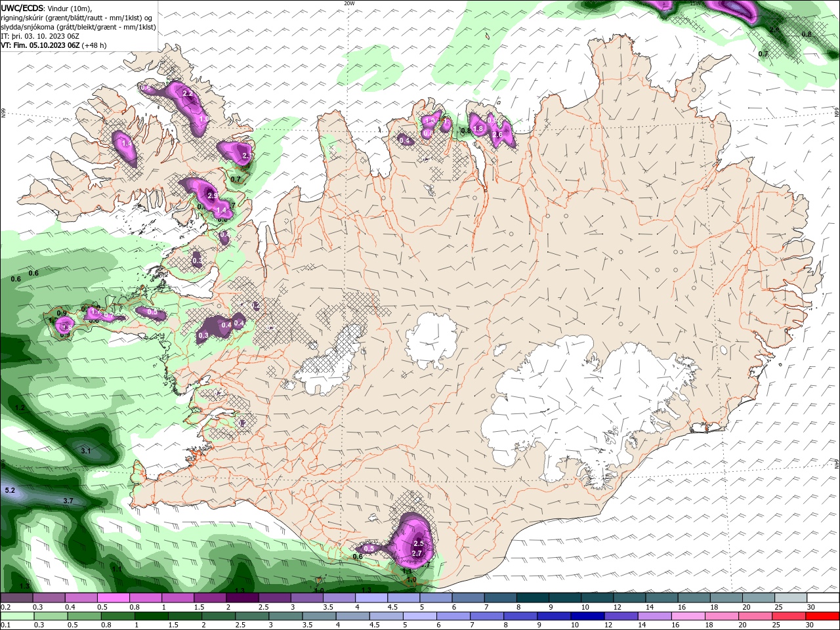The width and height of the screenshot is (840, 630).
Task: Pick the white 30 swatch in the top snow scale
Action: coord(823,598)
